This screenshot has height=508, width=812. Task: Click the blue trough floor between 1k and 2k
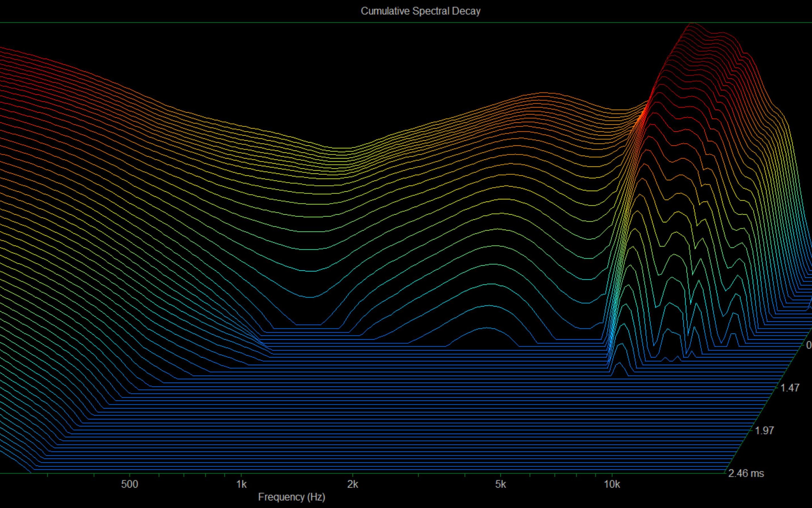309,325
